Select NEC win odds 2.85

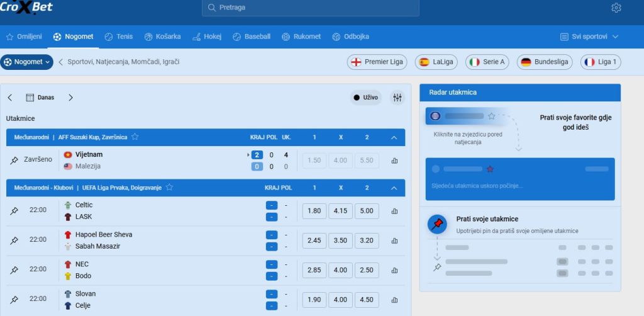click(314, 271)
